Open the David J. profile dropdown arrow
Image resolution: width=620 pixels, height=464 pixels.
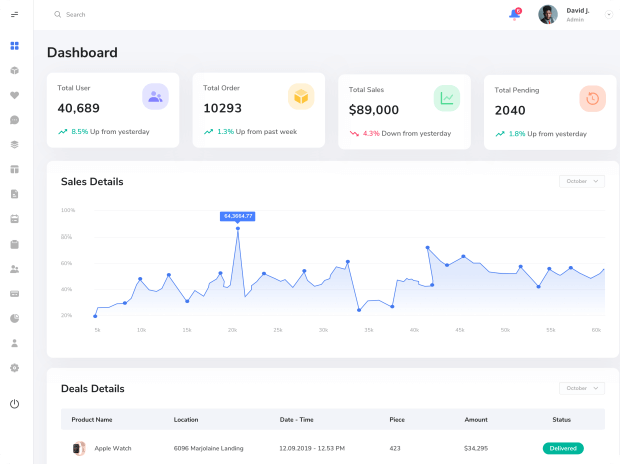[x=609, y=14]
